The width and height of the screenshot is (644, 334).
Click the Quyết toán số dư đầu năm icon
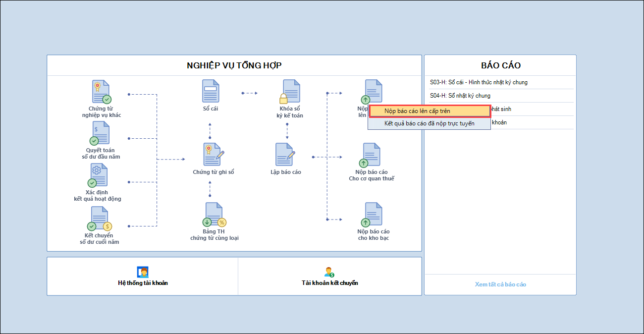pos(101,133)
